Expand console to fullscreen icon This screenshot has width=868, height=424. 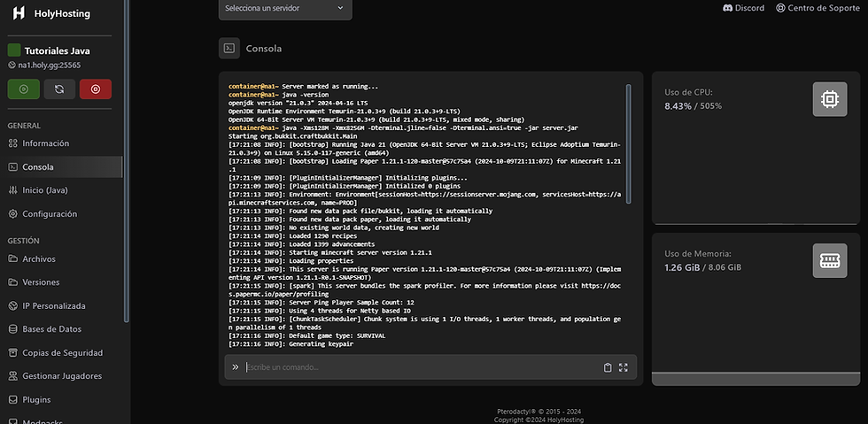point(624,367)
